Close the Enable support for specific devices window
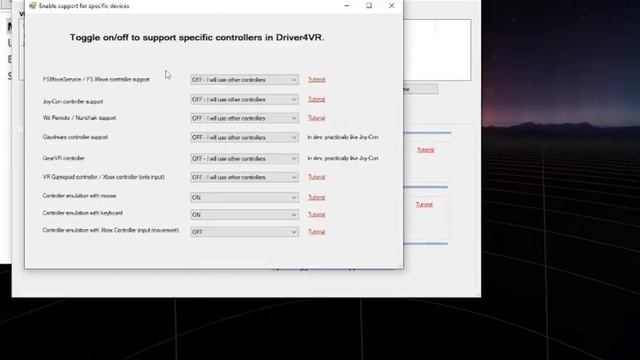 [391, 6]
